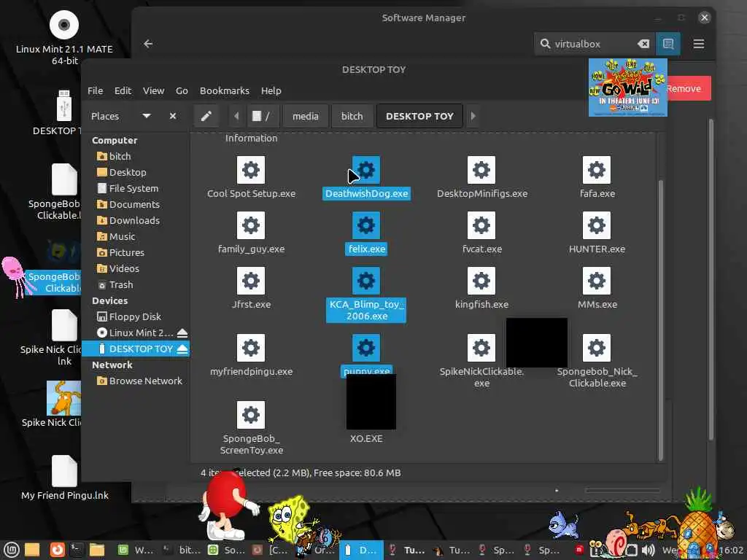This screenshot has width=747, height=560.
Task: Select fafa.exe file icon
Action: (x=597, y=170)
